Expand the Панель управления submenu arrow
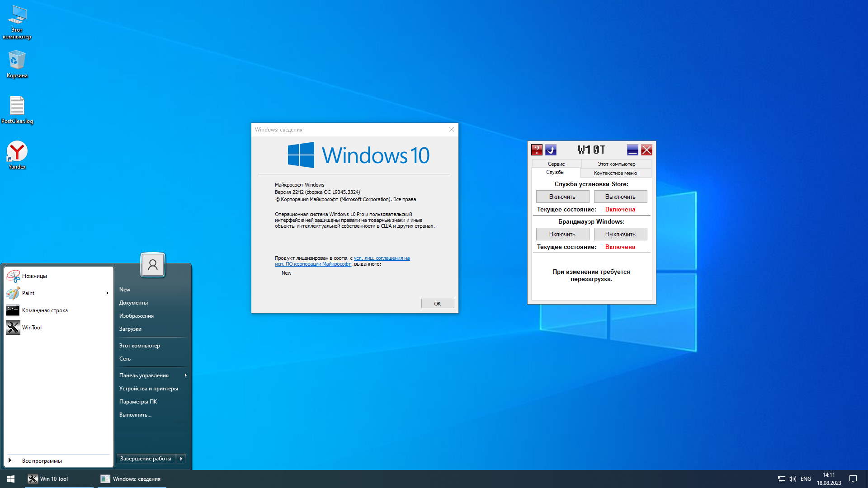This screenshot has width=868, height=488. [x=185, y=375]
